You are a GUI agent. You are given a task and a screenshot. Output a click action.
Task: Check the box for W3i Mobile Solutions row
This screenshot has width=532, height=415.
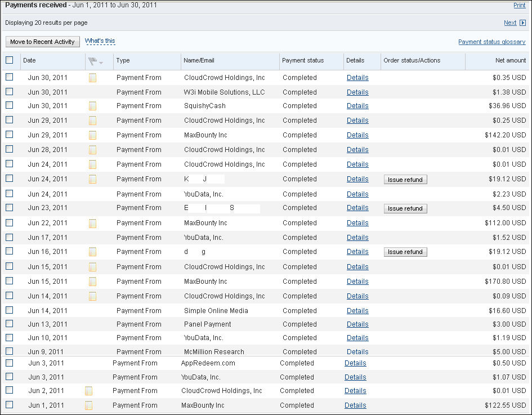(10, 92)
